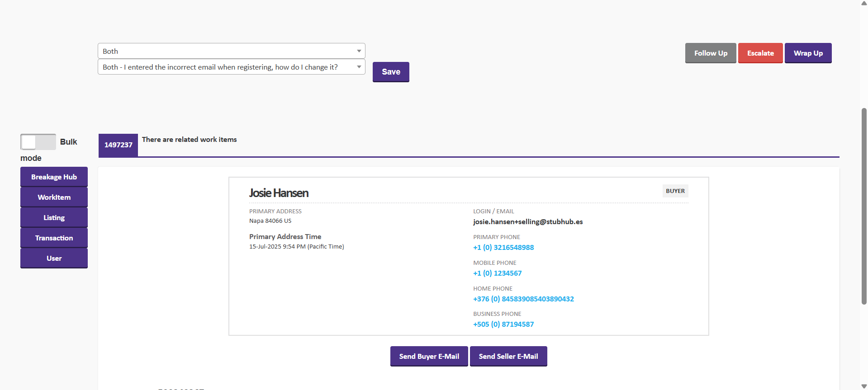Click Send Buyer E-Mail

tap(429, 356)
